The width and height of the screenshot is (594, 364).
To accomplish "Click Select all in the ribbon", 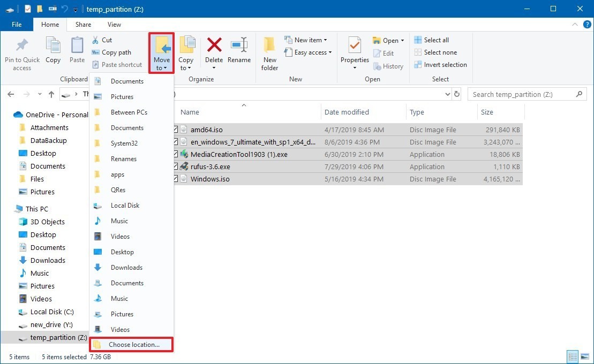I will coord(435,40).
